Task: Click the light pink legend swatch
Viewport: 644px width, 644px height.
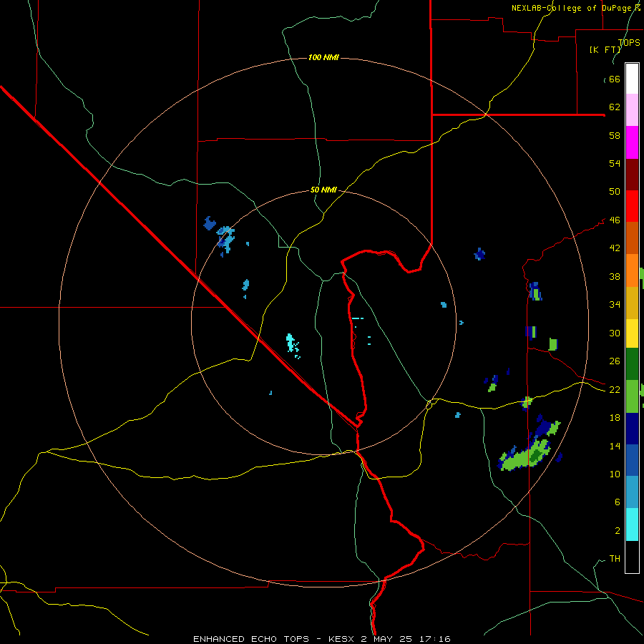Action: [x=632, y=110]
